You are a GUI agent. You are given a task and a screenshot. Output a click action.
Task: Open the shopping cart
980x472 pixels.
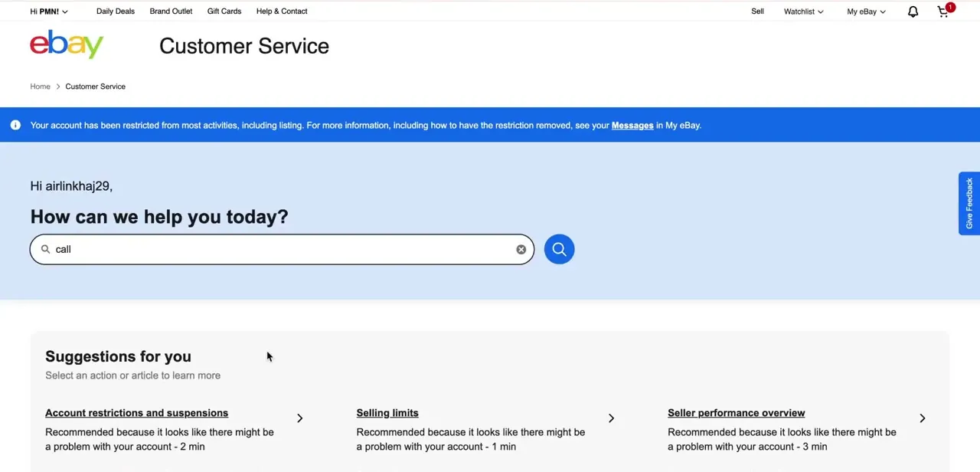[x=945, y=11]
